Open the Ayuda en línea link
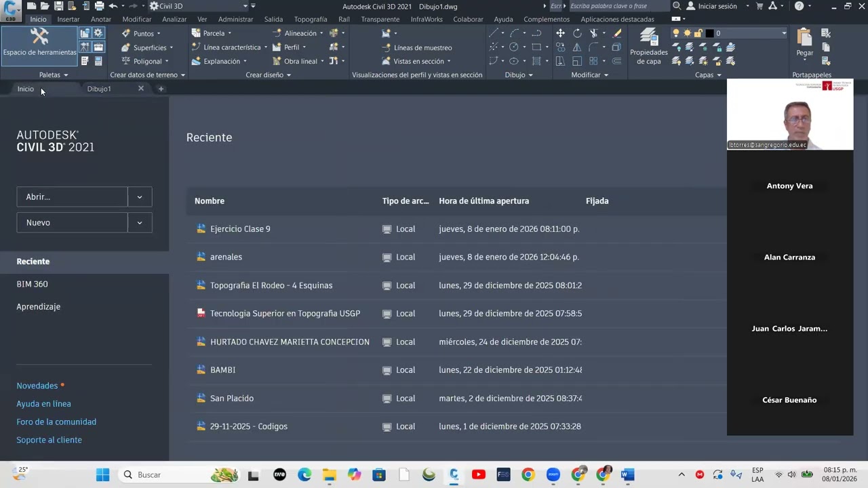 (43, 404)
